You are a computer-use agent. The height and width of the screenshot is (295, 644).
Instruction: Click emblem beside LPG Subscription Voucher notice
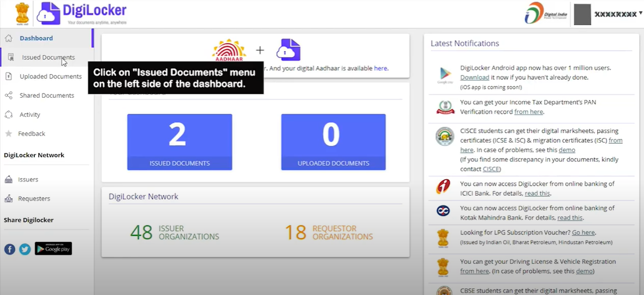coord(443,238)
